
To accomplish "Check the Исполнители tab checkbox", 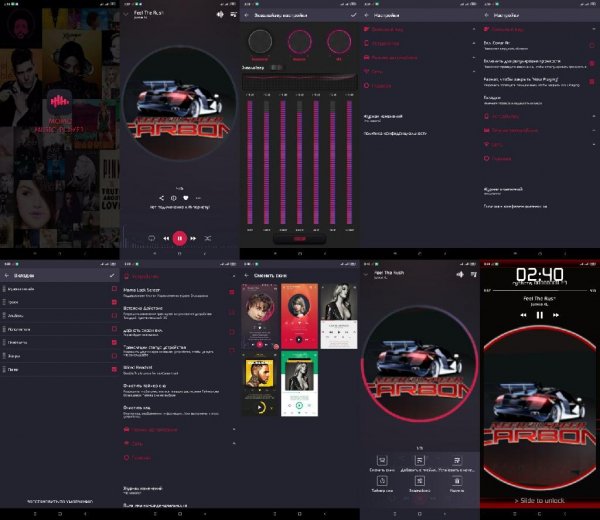I will pos(114,329).
